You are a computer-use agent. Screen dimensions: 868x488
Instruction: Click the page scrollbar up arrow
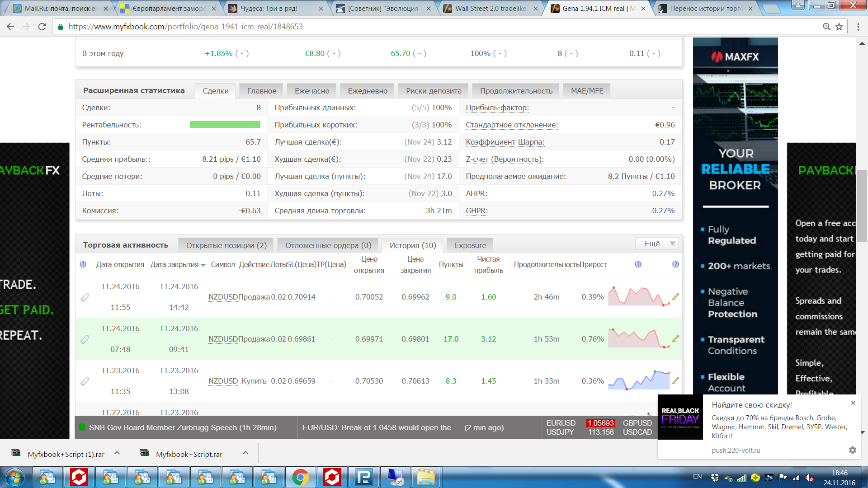[x=862, y=43]
